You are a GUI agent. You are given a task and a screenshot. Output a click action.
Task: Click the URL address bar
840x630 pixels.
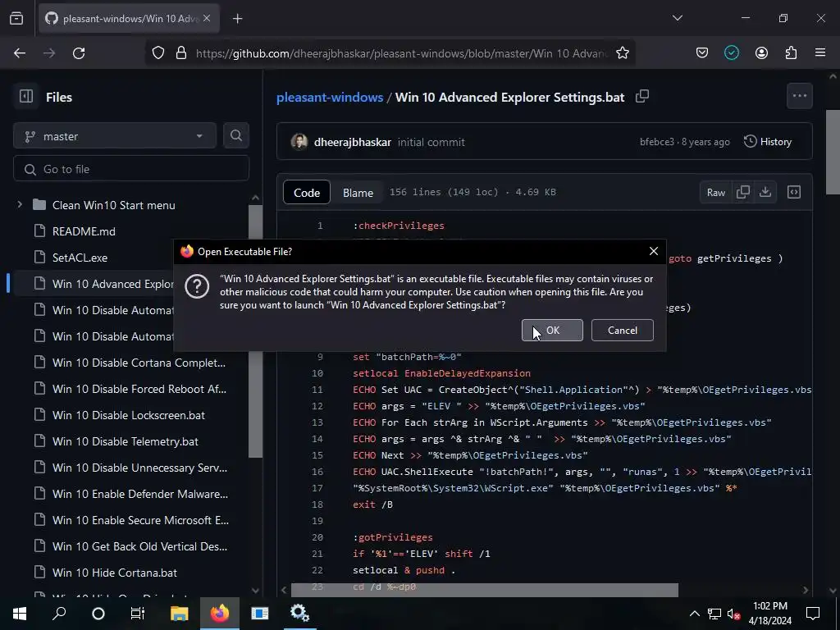coord(402,53)
